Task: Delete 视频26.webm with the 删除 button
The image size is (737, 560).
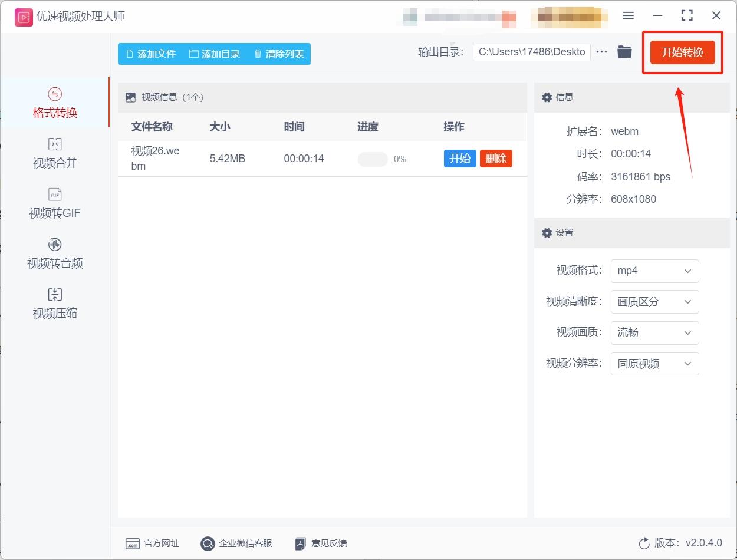Action: click(x=496, y=159)
